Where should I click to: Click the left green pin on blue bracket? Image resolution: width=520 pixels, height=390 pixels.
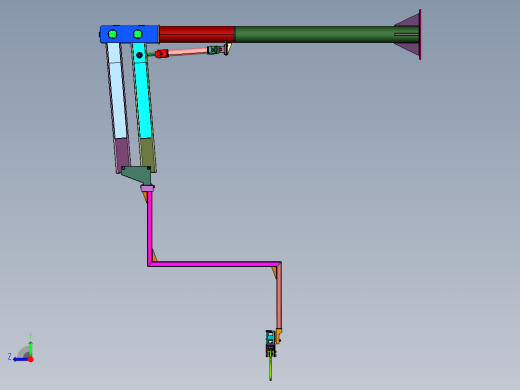[x=113, y=34]
